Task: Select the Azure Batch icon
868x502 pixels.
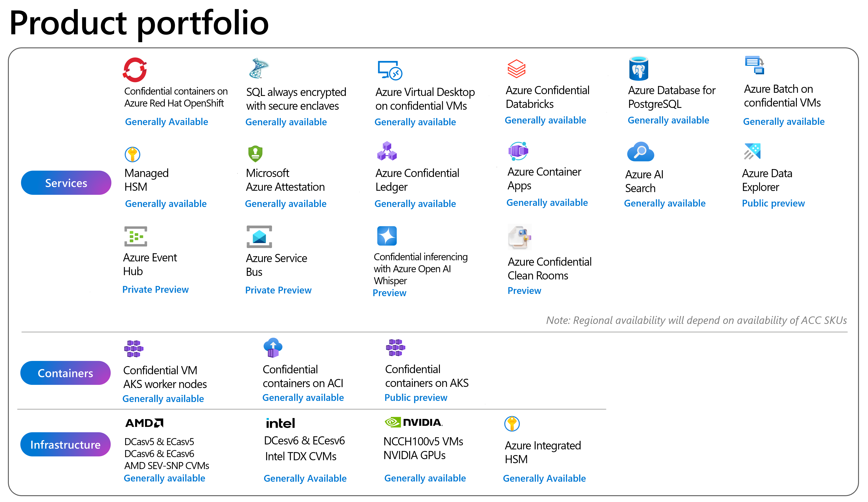Action: [x=754, y=65]
